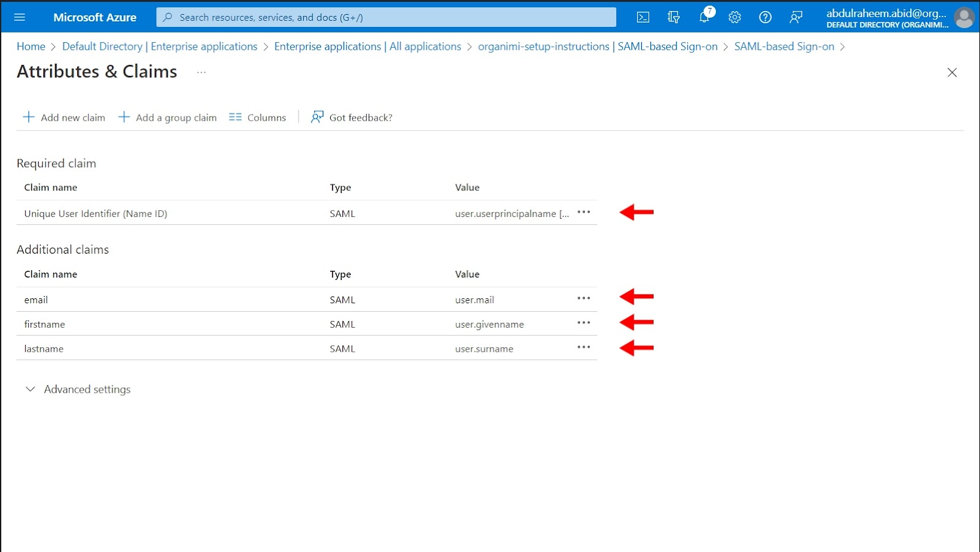Open ellipsis menu for firstname claim
This screenshot has height=552, width=980.
point(584,323)
